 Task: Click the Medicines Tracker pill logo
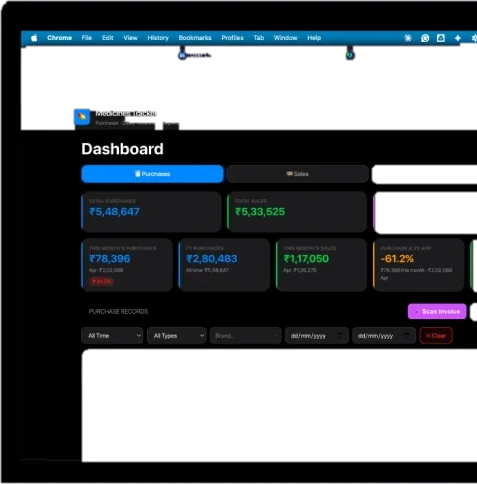click(82, 117)
